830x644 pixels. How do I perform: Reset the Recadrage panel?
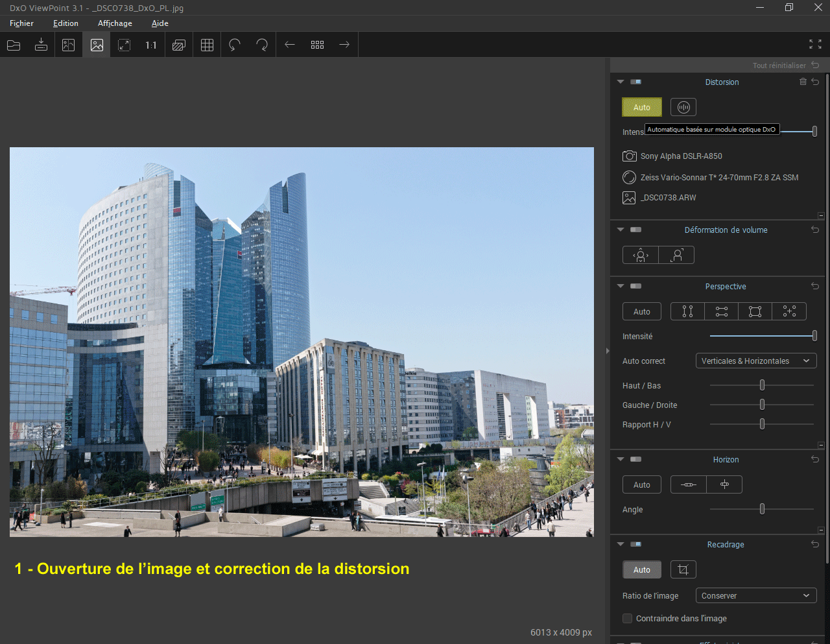tap(815, 544)
